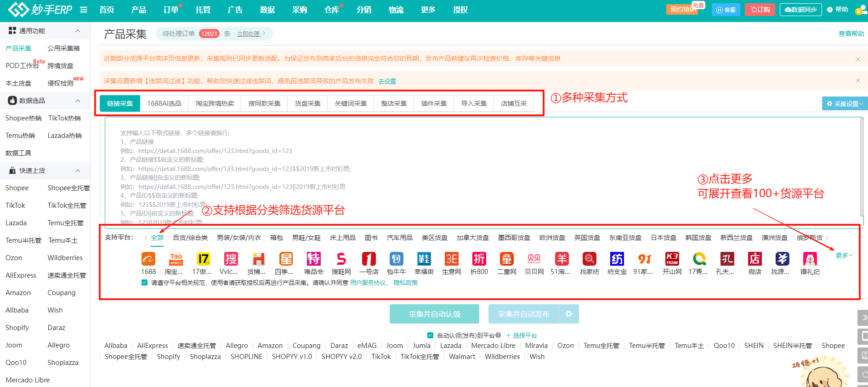
Task: Collapse the 通用功能 sidebar section
Action: tap(78, 31)
